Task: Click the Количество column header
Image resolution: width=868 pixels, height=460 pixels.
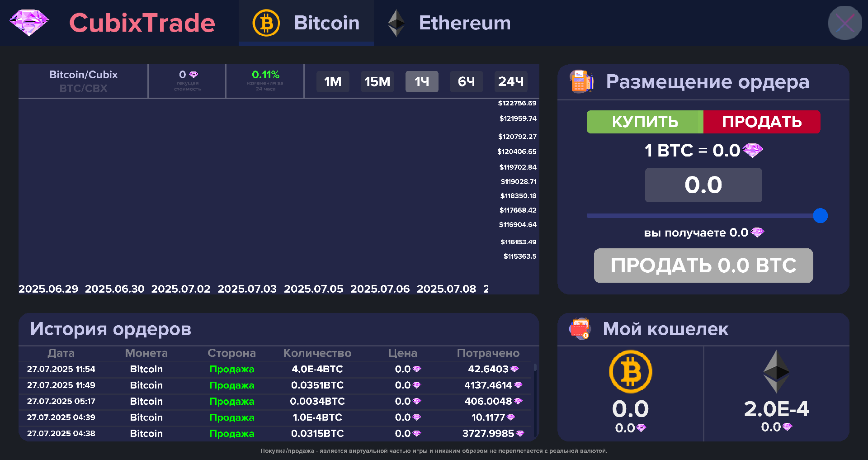Action: [317, 353]
